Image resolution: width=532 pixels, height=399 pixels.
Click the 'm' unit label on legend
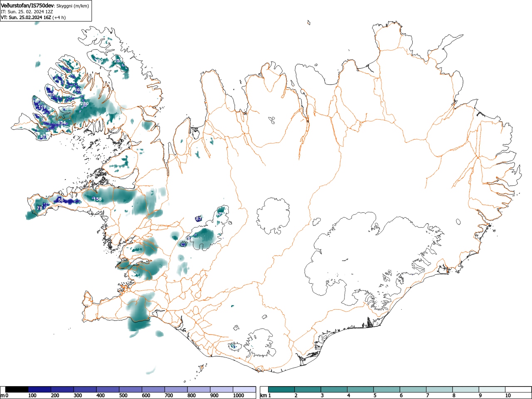pyautogui.click(x=3, y=396)
